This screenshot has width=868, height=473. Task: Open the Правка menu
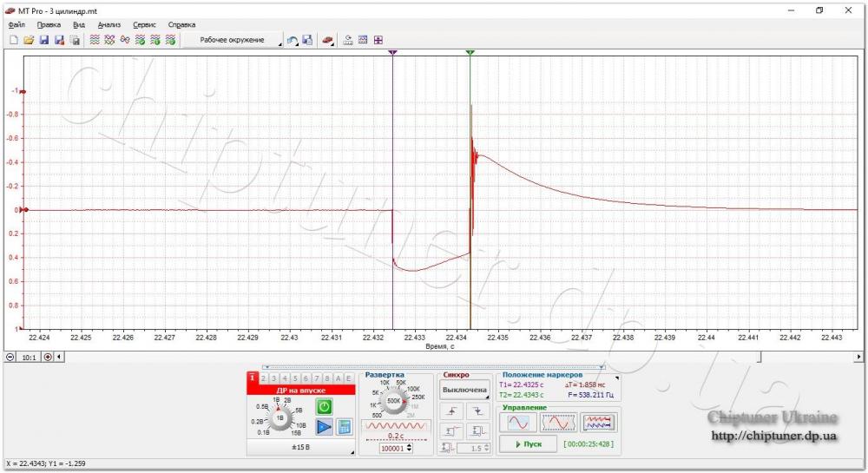click(x=49, y=25)
